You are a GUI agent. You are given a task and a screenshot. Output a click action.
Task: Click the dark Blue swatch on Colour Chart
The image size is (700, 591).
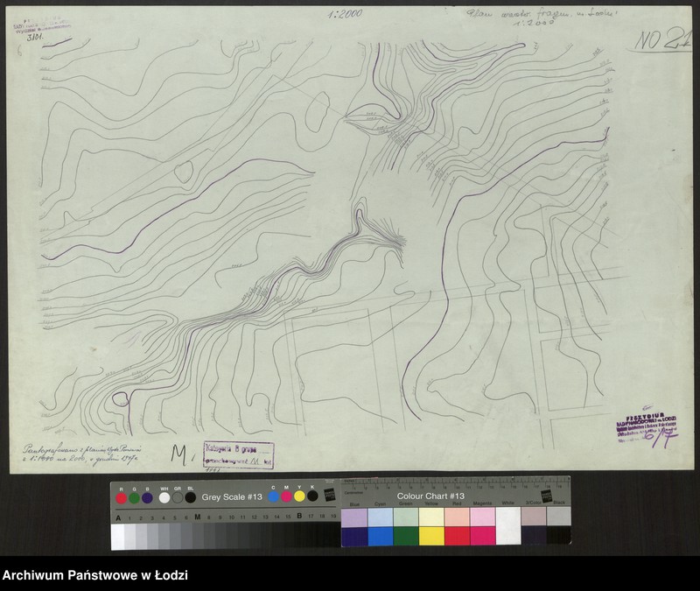(x=353, y=536)
